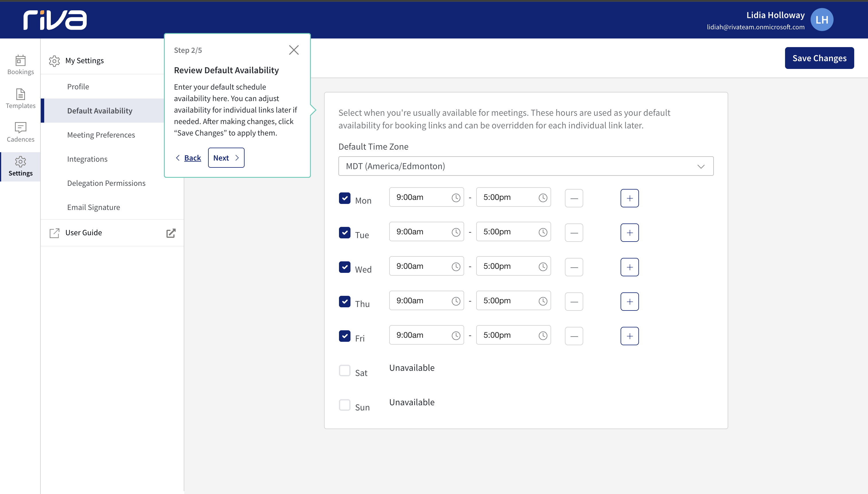This screenshot has height=494, width=868.
Task: Add a time slot for Tuesday
Action: 630,233
